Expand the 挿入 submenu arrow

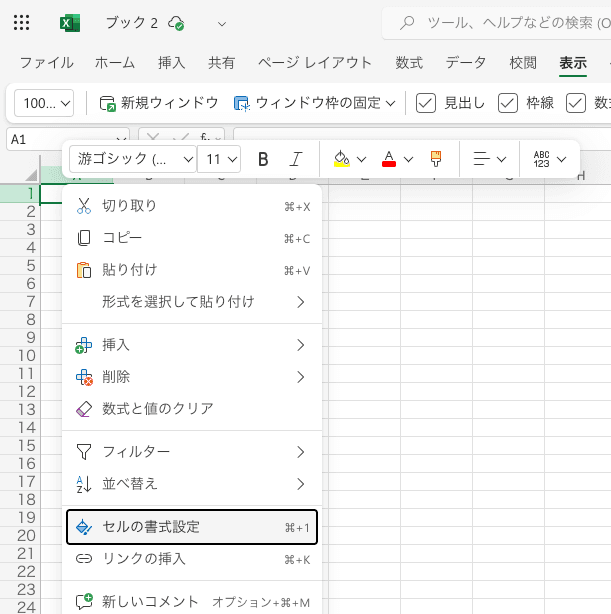[300, 345]
